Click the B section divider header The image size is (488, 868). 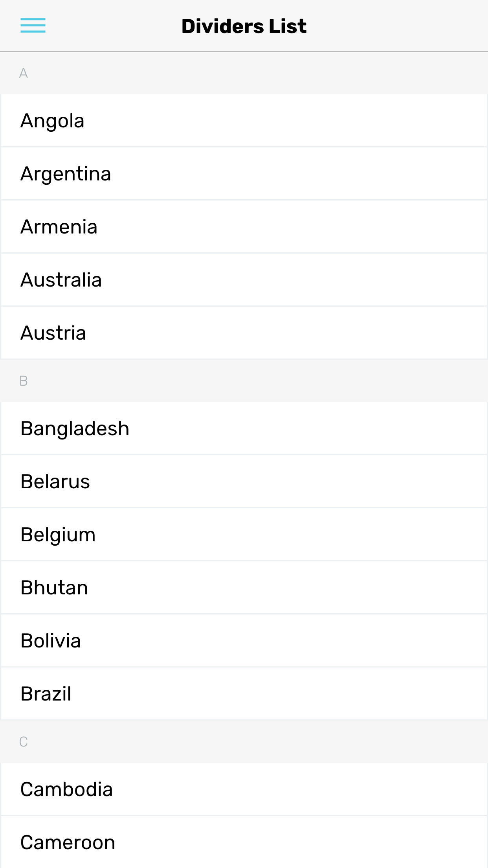pyautogui.click(x=244, y=381)
